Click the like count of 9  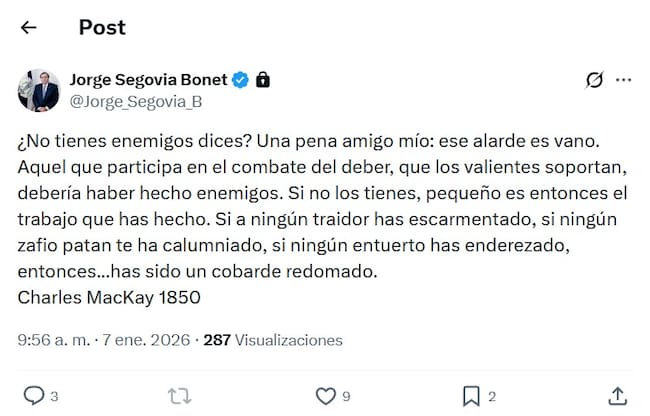tap(346, 396)
